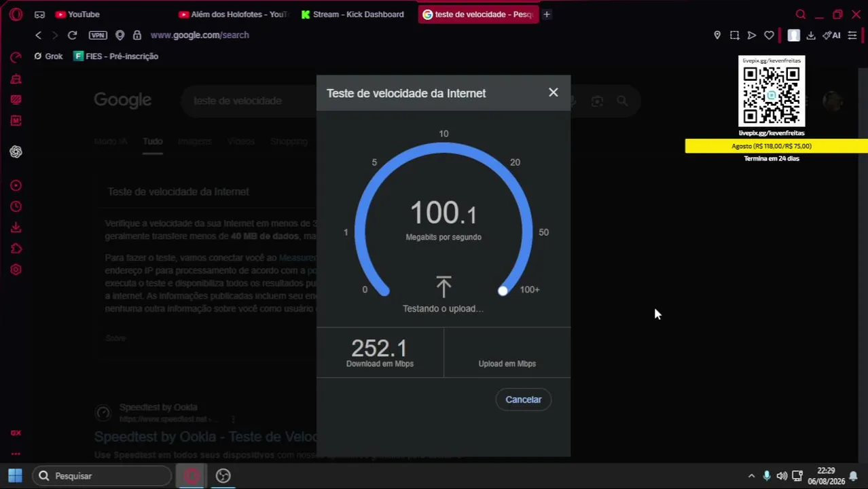The image size is (868, 489).
Task: Click the white gauge needle knob
Action: point(503,291)
